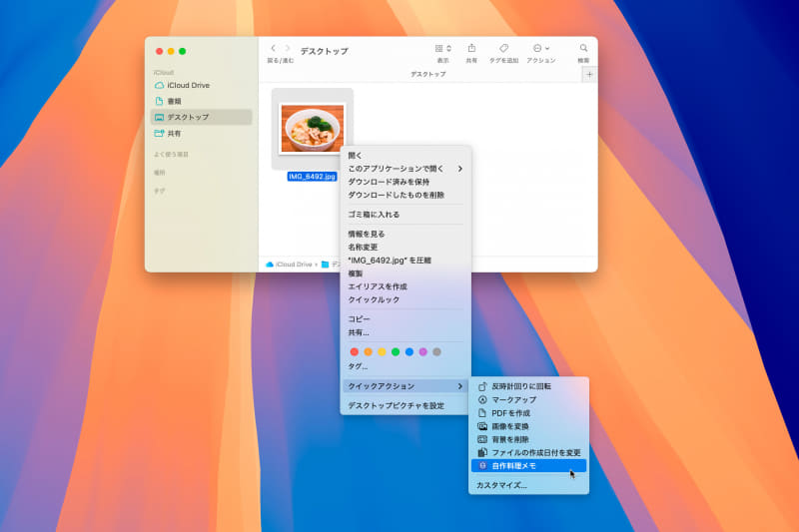This screenshot has height=532, width=799.
Task: Choose コピー menu item
Action: [405, 319]
